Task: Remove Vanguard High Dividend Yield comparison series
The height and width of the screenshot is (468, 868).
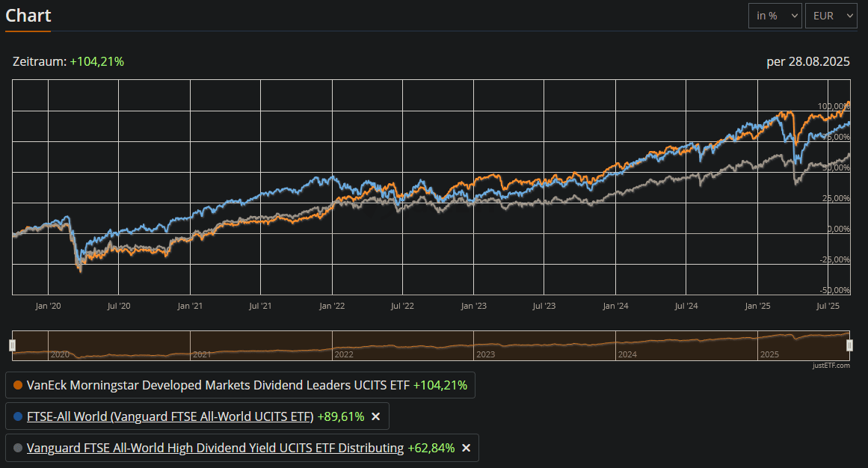Action: (466, 448)
